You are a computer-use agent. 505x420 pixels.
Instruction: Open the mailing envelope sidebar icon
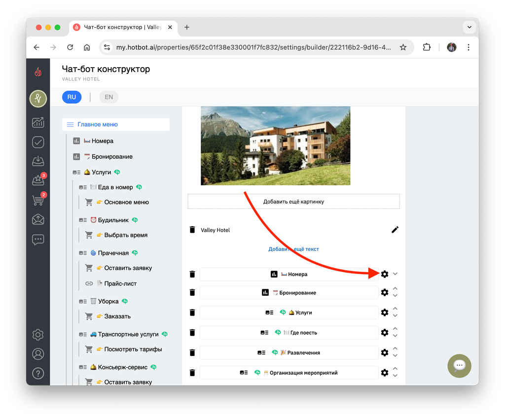38,219
